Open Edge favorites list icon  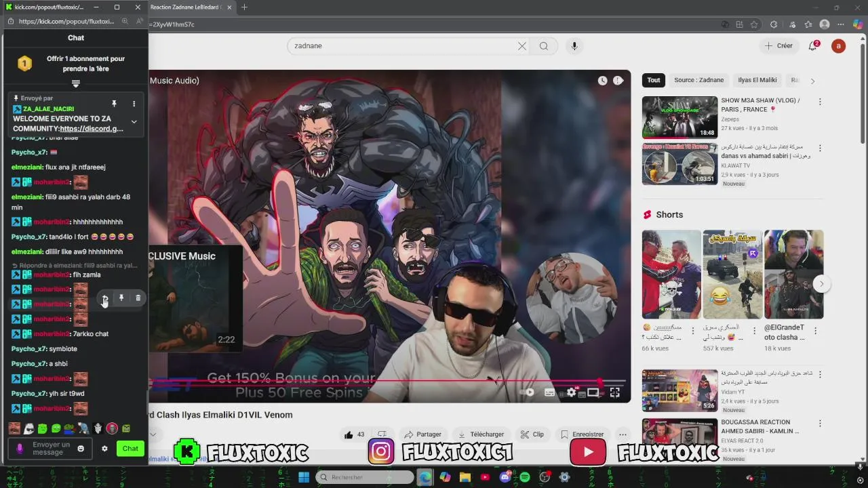808,24
